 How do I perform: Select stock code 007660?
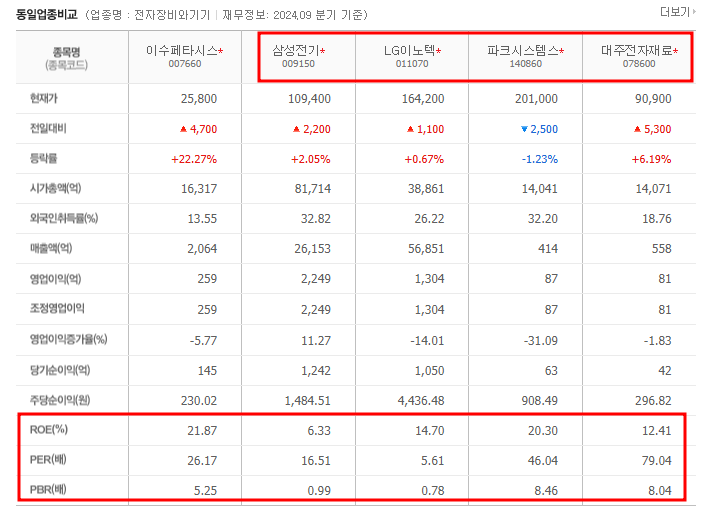pyautogui.click(x=185, y=64)
